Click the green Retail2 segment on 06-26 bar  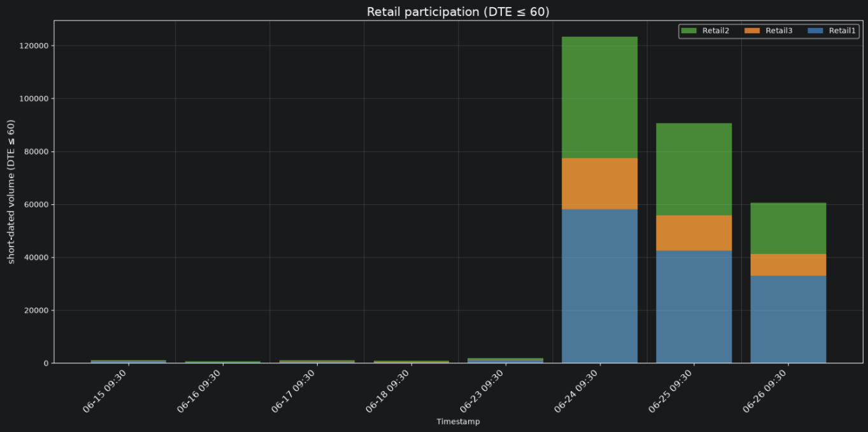[x=788, y=228]
